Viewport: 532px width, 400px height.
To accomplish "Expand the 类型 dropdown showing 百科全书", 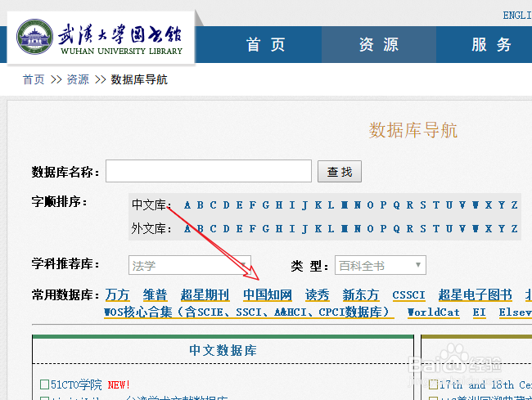I will (x=381, y=265).
